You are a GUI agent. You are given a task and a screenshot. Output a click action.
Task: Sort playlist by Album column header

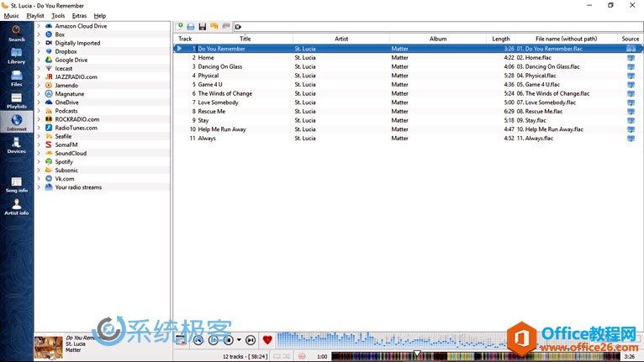click(x=438, y=39)
